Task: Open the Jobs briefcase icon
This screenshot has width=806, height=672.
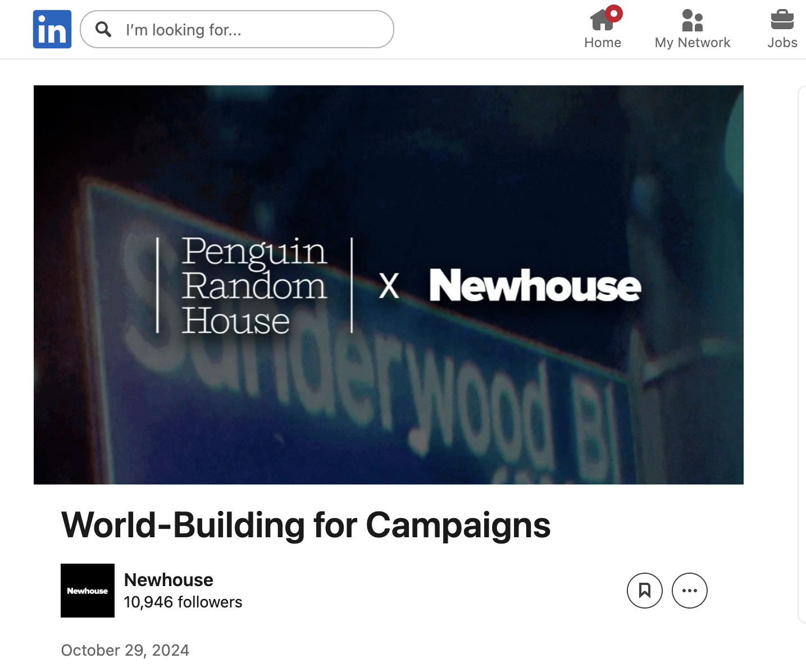Action: click(782, 20)
